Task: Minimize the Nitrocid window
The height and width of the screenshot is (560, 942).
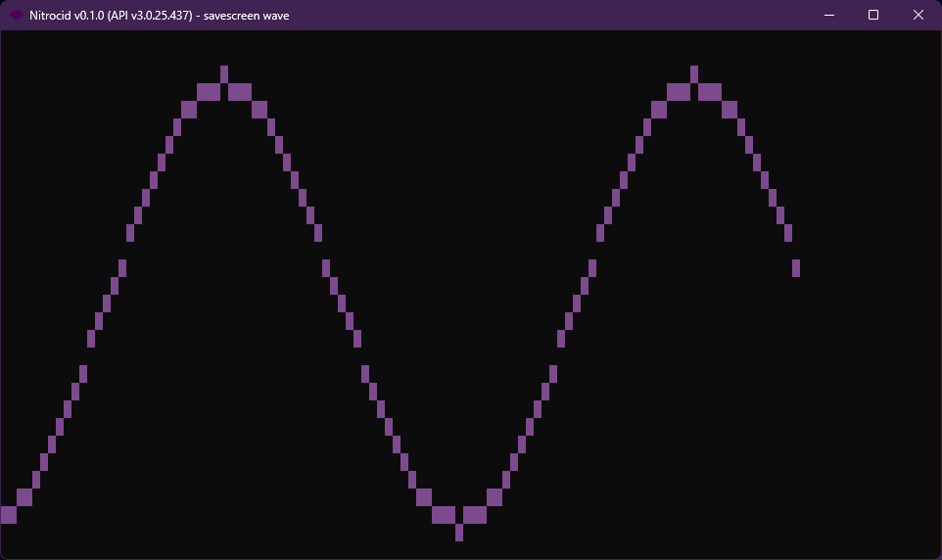Action: pyautogui.click(x=829, y=16)
